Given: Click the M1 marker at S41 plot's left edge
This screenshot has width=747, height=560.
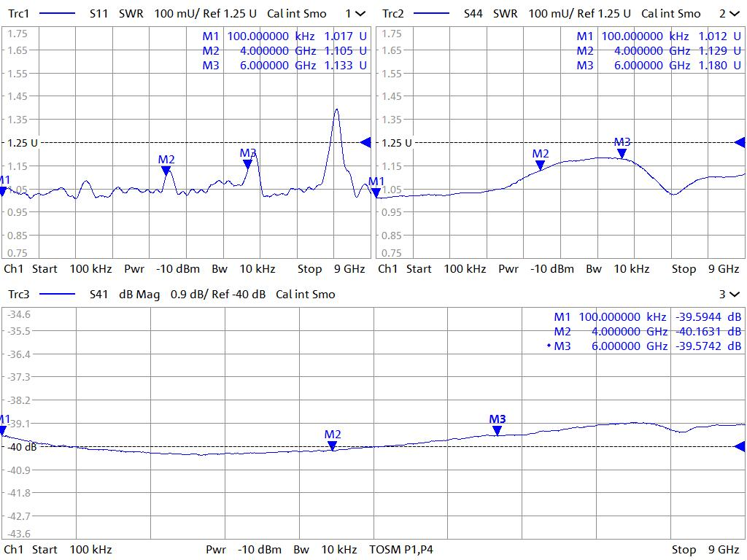Looking at the screenshot, I should point(4,430).
